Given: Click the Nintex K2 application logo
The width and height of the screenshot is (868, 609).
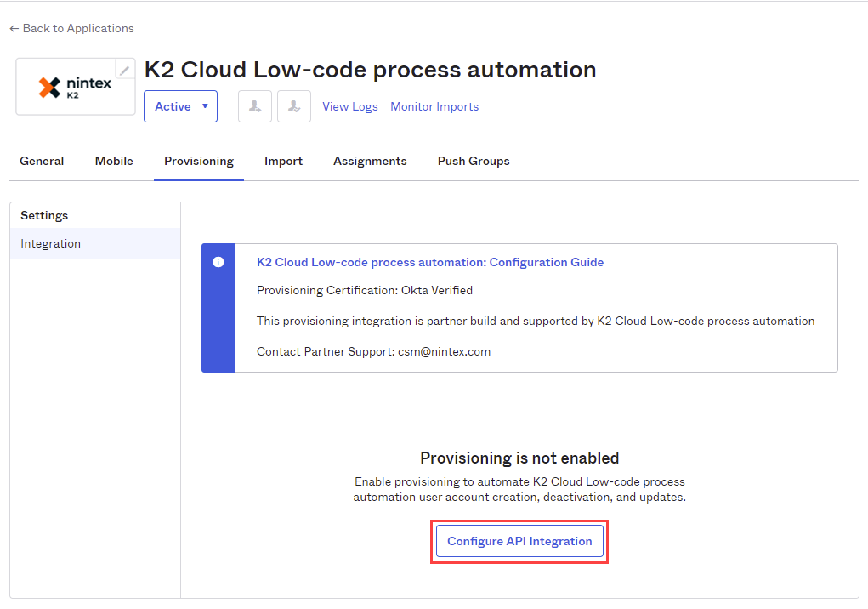Looking at the screenshot, I should point(75,87).
